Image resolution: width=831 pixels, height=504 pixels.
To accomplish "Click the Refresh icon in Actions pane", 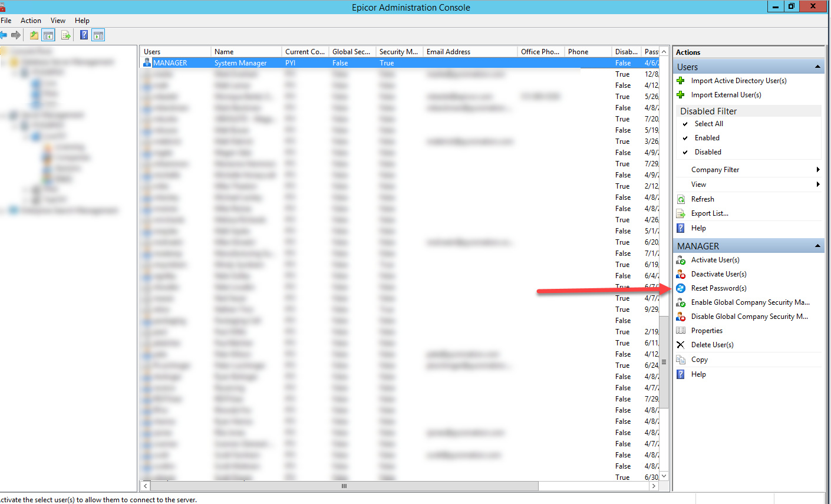I will tap(681, 199).
